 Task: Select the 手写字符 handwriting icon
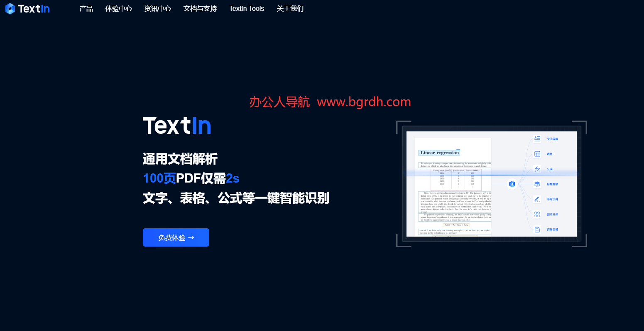point(537,199)
